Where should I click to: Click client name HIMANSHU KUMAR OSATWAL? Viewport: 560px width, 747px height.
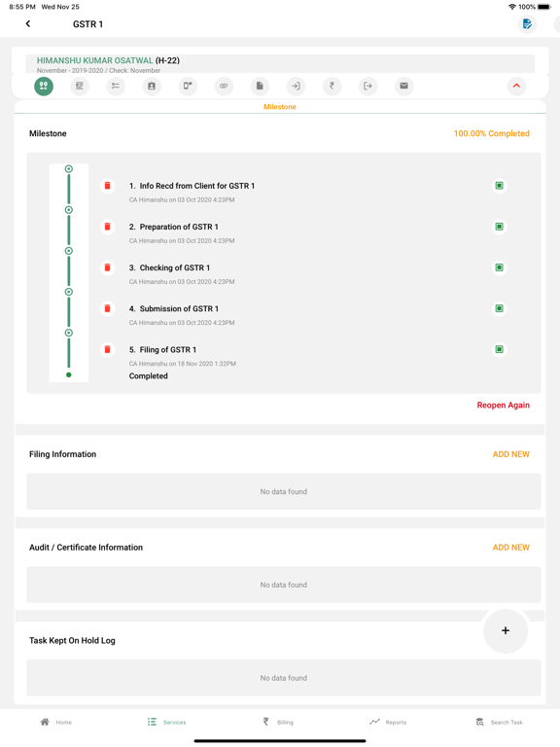coord(94,60)
